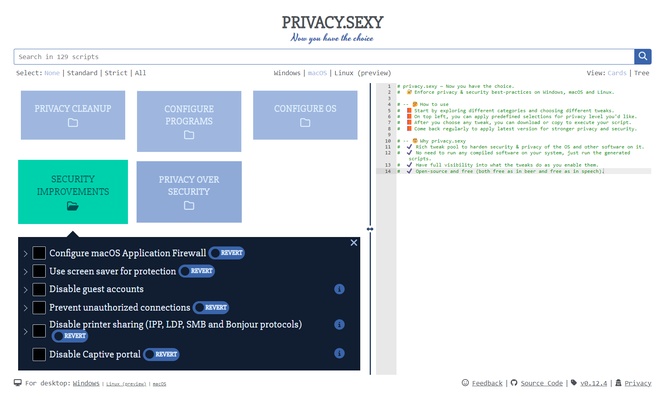Check Disable Captive portal box
665x400 pixels.
(x=39, y=354)
